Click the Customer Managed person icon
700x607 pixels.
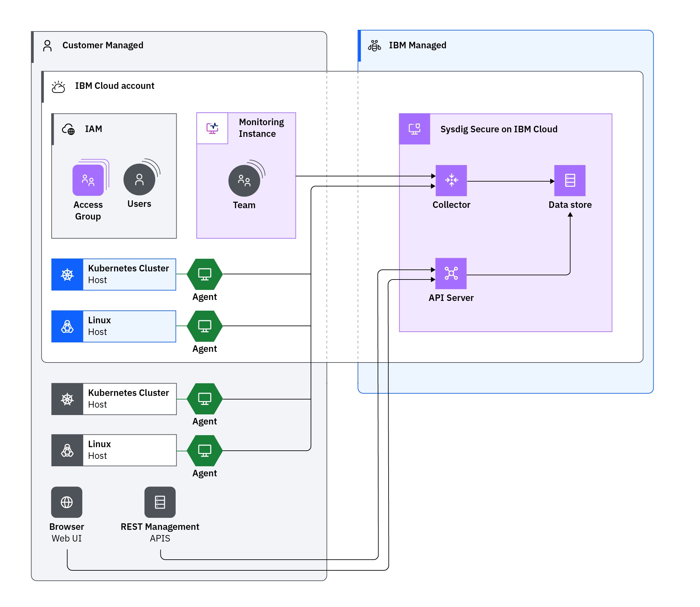47,46
